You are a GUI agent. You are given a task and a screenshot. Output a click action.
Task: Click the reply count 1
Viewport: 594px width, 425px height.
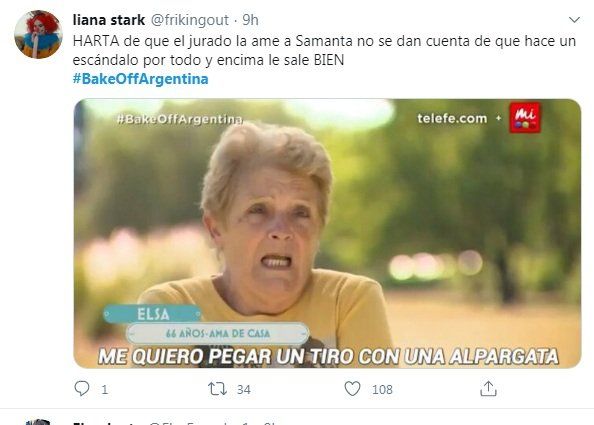(105, 389)
